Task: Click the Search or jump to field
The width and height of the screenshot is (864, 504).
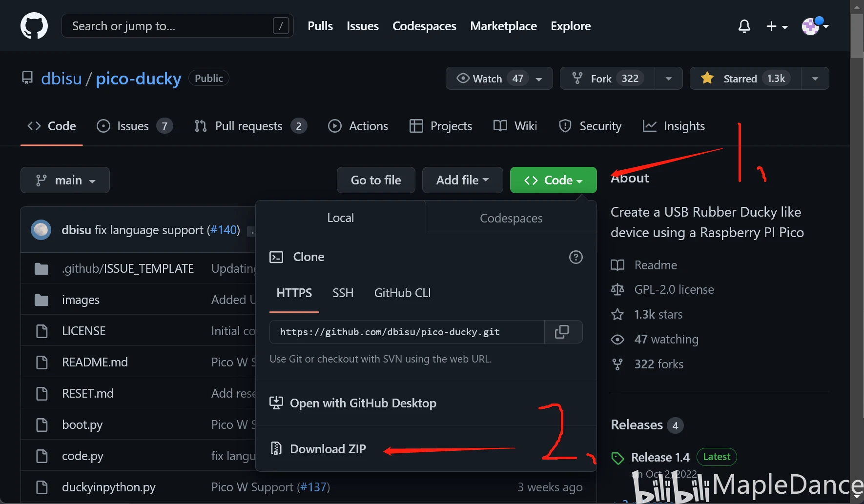Action: (x=177, y=26)
